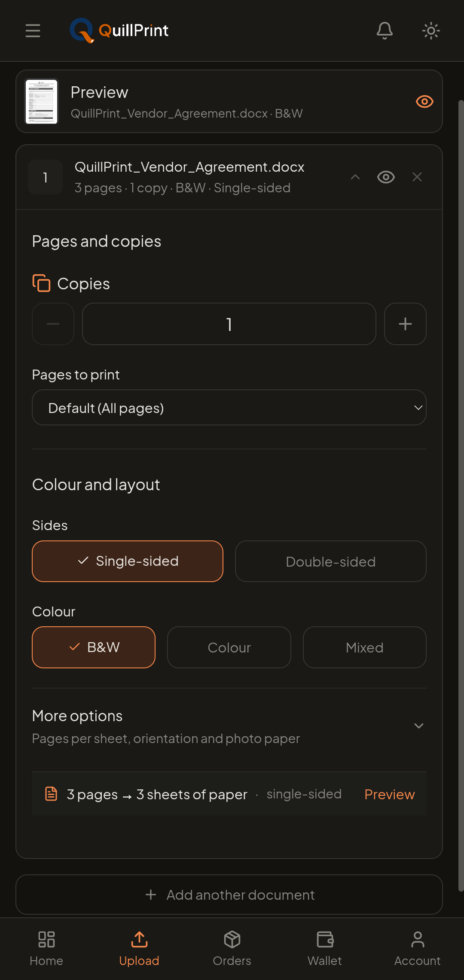Click the QuillPrint logo
464x980 pixels.
(x=119, y=30)
